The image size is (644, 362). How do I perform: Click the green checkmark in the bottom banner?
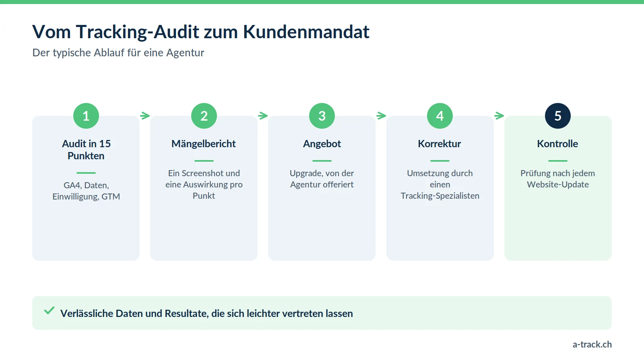click(x=49, y=311)
